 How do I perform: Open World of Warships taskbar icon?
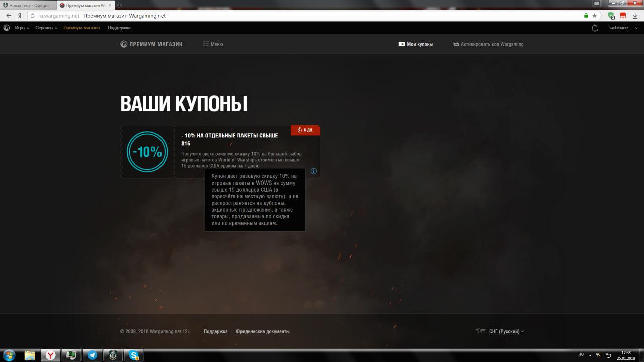(x=113, y=355)
